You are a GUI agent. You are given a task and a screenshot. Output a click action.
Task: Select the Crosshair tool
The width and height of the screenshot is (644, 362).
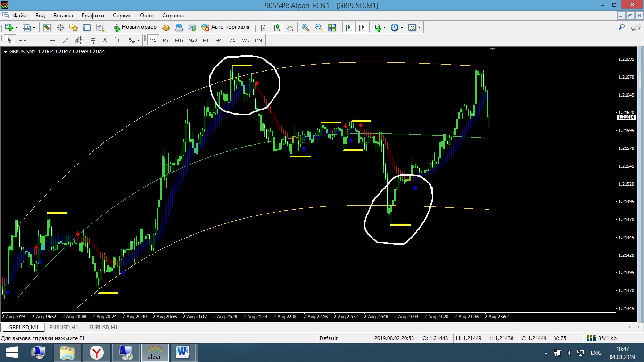click(23, 40)
